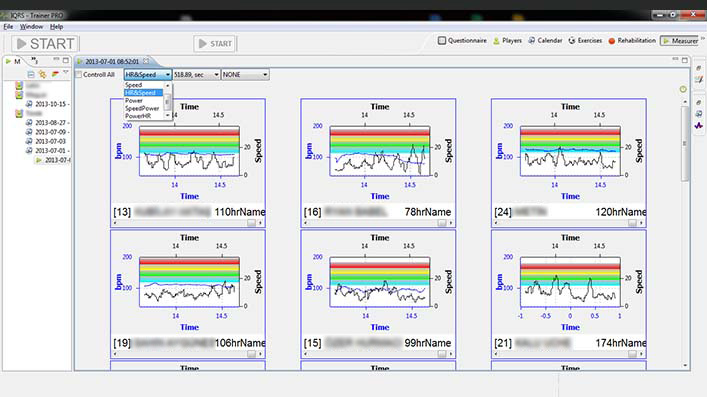Toggle the Controll All checkbox
This screenshot has height=397, width=707.
coord(79,74)
